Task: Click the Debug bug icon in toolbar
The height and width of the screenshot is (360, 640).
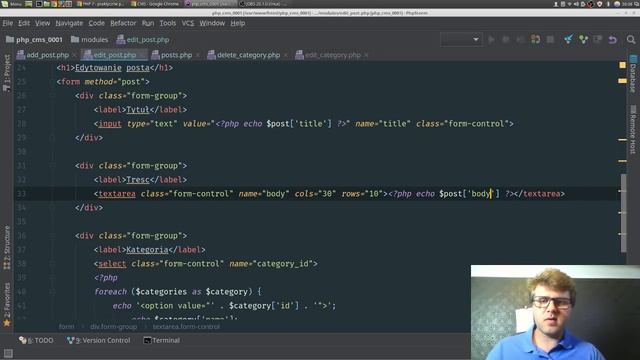Action: [506, 40]
